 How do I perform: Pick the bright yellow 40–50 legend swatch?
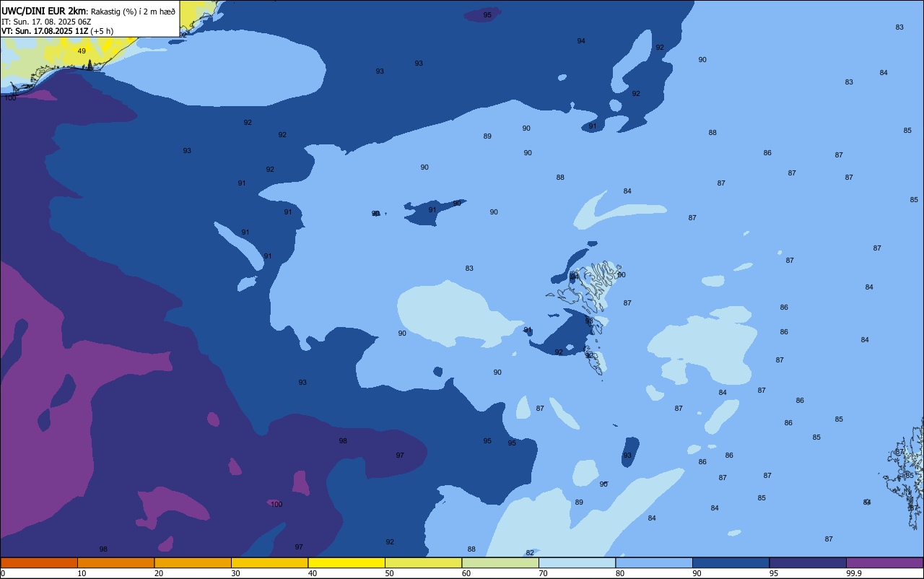346,562
